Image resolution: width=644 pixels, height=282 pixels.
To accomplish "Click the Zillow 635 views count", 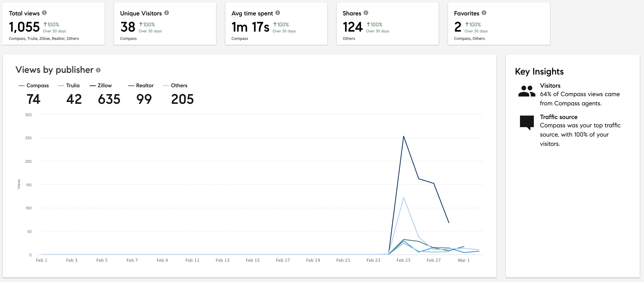I will 109,99.
